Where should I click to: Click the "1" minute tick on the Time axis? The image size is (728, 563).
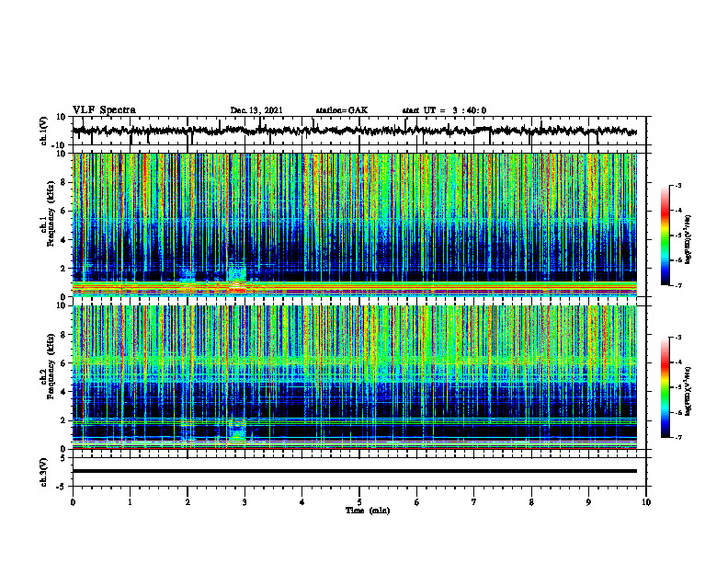[130, 502]
